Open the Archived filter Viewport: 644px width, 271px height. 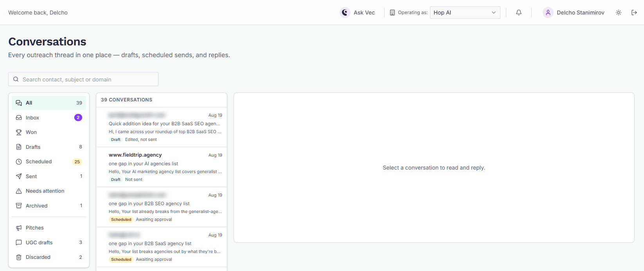(x=49, y=206)
